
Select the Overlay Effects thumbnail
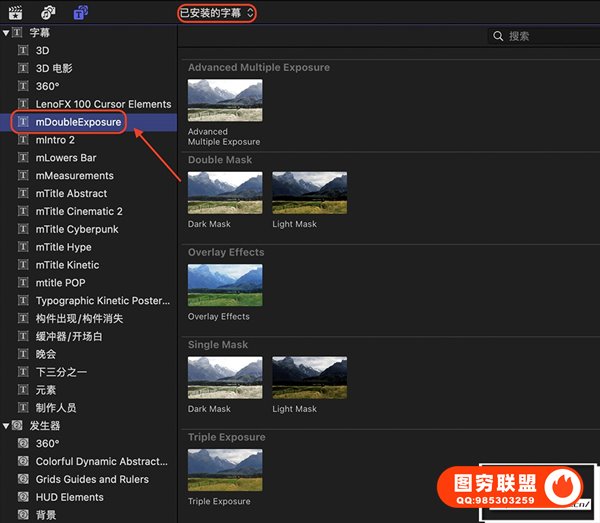pyautogui.click(x=225, y=285)
